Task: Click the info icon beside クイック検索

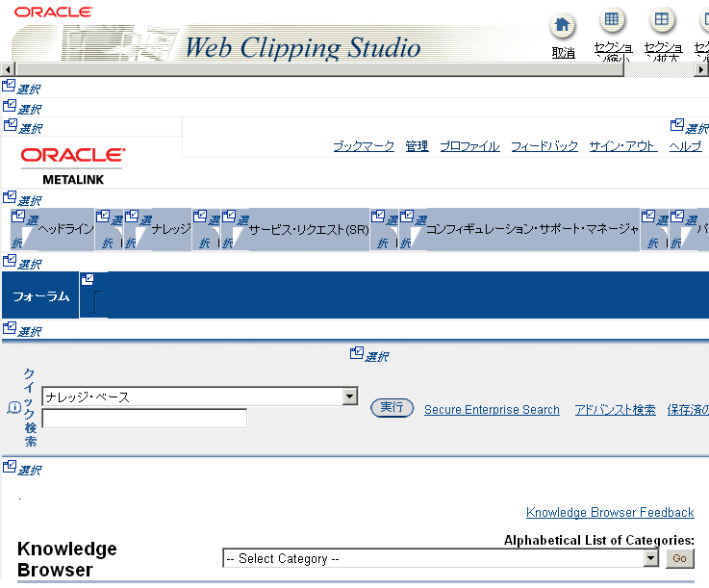Action: (x=14, y=407)
